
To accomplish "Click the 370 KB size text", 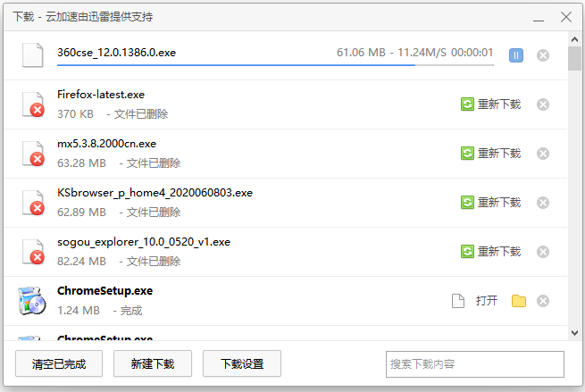I will 75,113.
